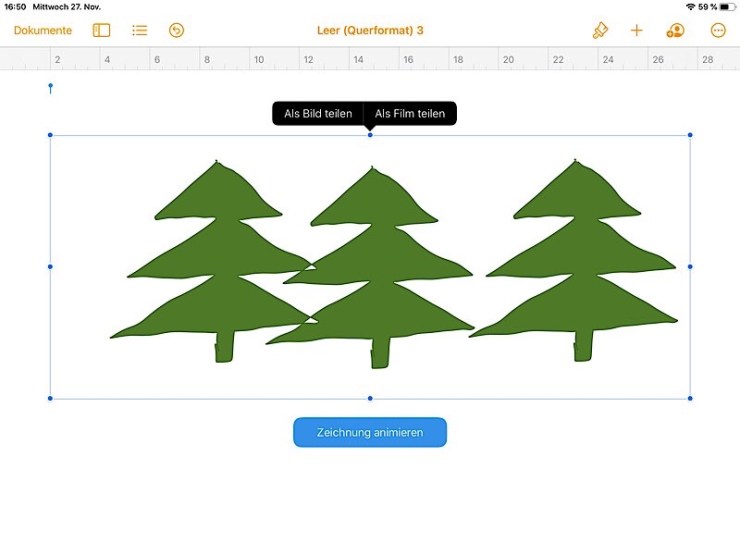The height and width of the screenshot is (555, 740).
Task: Tap the battery indicator in status bar
Action: click(x=727, y=6)
